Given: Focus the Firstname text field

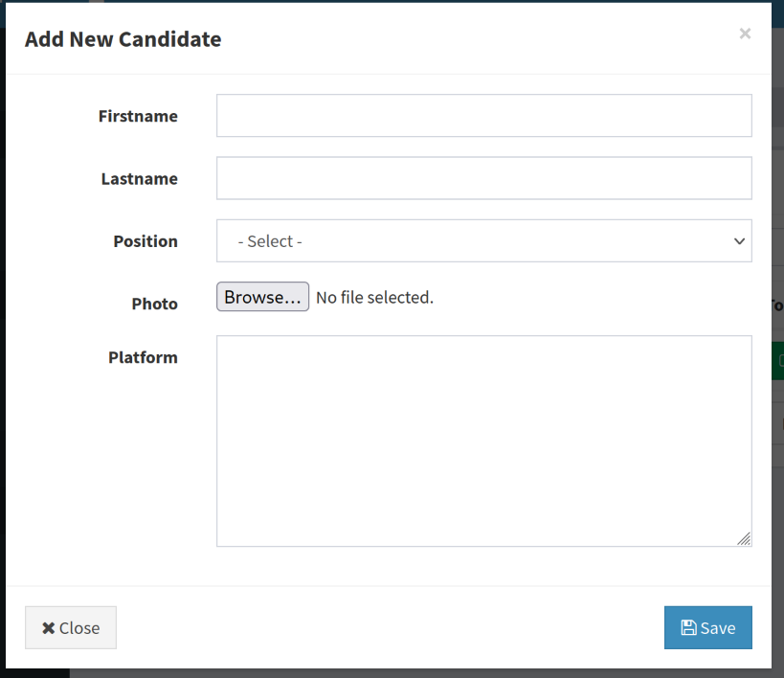Looking at the screenshot, I should [483, 116].
